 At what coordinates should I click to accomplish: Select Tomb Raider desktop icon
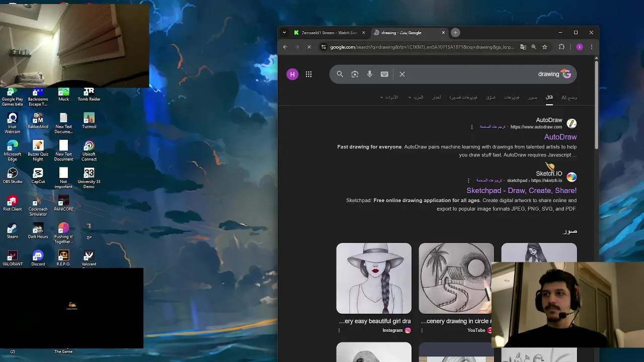tap(89, 94)
